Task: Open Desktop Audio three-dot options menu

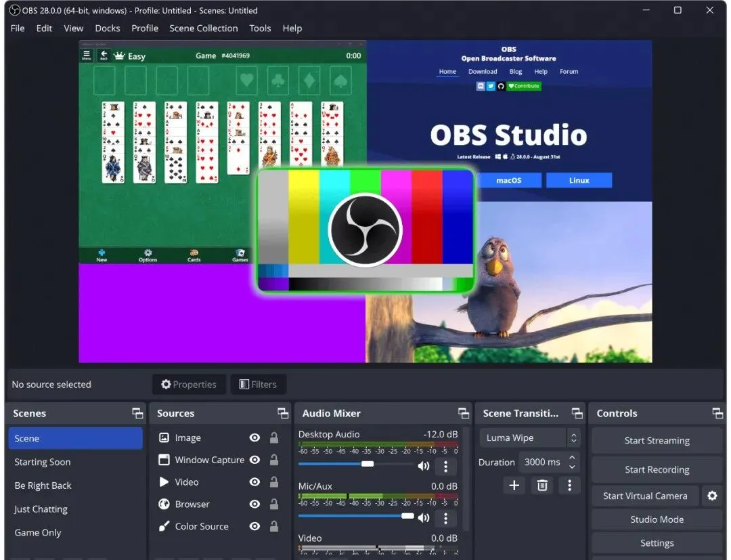Action: pos(445,467)
